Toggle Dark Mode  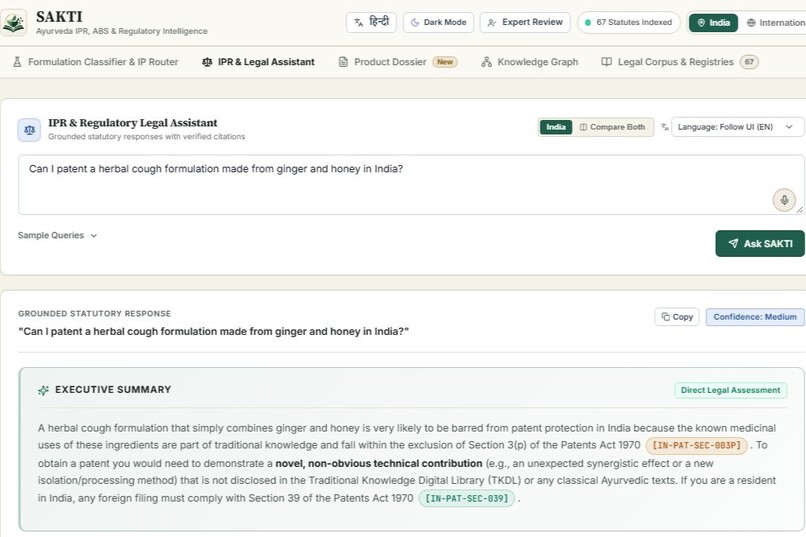[438, 23]
